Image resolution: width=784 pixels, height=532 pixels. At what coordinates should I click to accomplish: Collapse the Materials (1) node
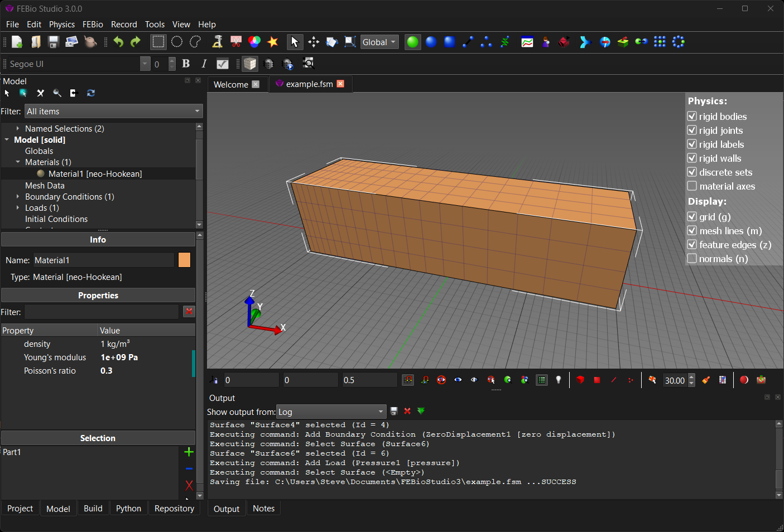[18, 162]
